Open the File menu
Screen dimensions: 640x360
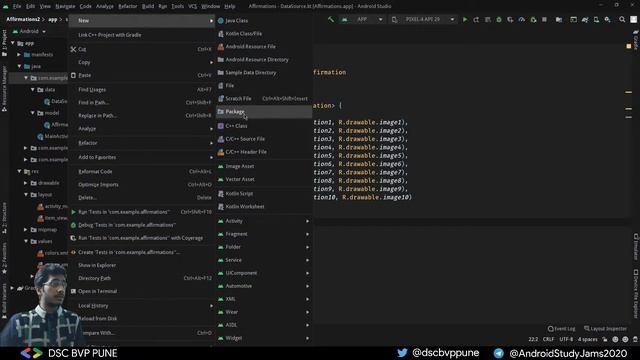pyautogui.click(x=17, y=6)
